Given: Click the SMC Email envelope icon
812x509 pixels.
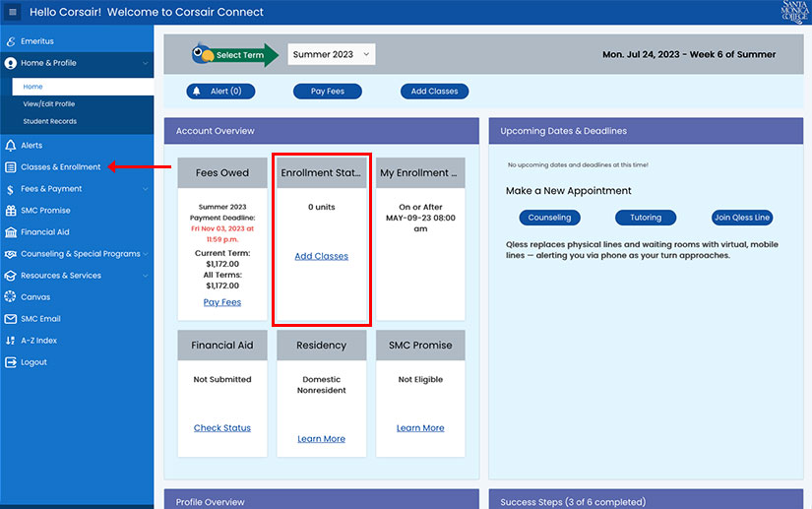Looking at the screenshot, I should pyautogui.click(x=11, y=319).
